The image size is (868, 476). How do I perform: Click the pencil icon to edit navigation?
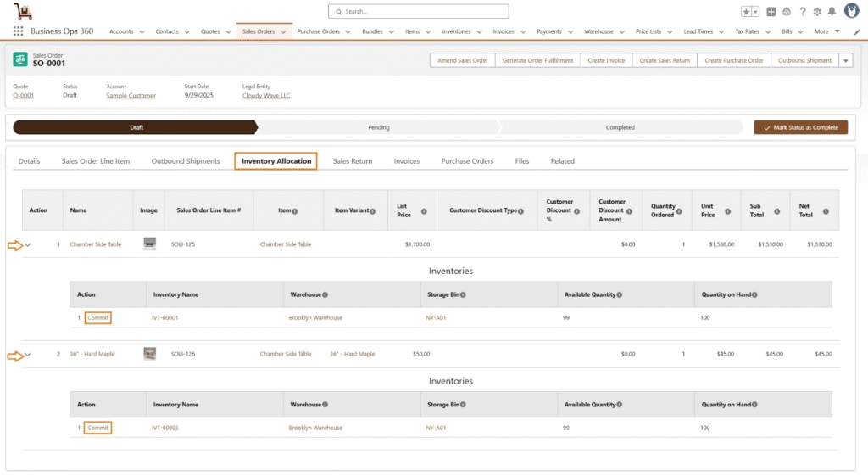[x=856, y=31]
